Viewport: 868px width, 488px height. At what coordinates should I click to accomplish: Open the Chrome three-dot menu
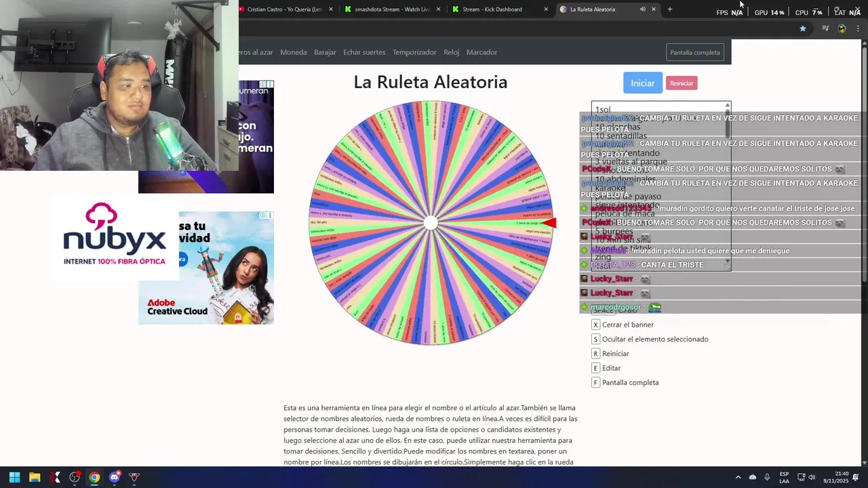coord(858,28)
